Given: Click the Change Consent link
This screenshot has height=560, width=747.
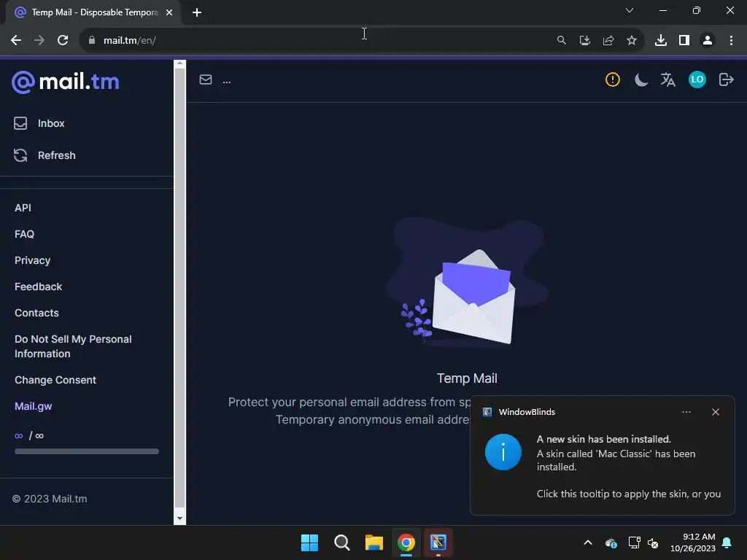Looking at the screenshot, I should click(x=55, y=380).
